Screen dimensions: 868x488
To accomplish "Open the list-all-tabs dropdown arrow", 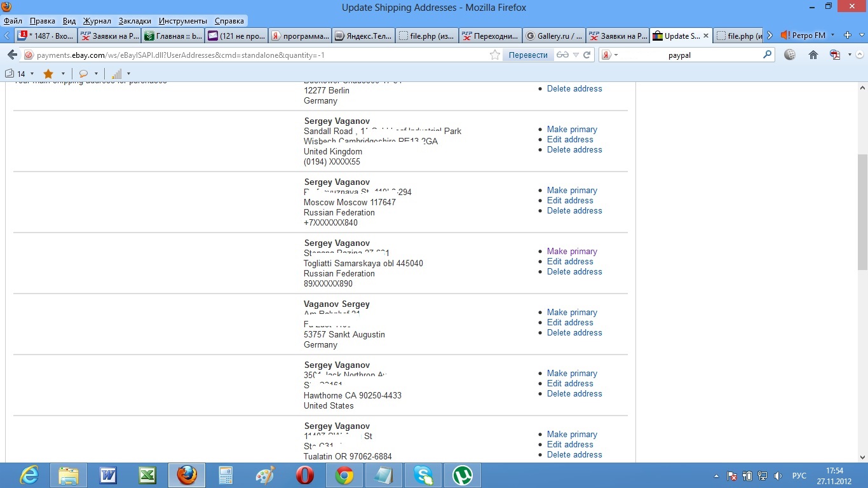I will (x=860, y=36).
